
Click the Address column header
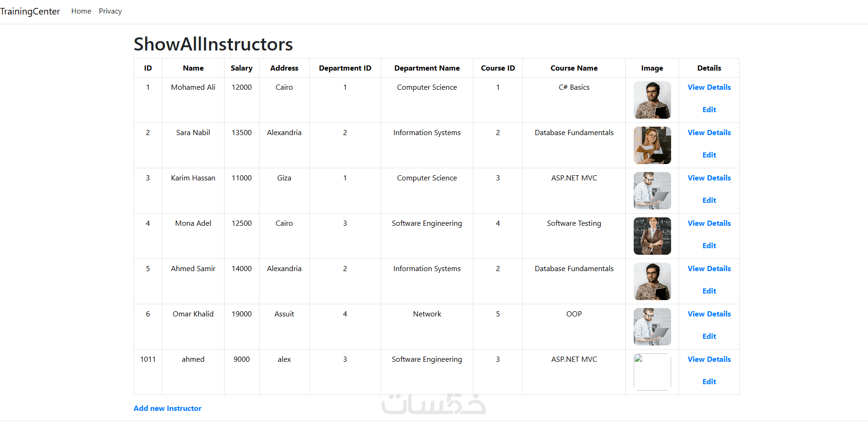284,68
